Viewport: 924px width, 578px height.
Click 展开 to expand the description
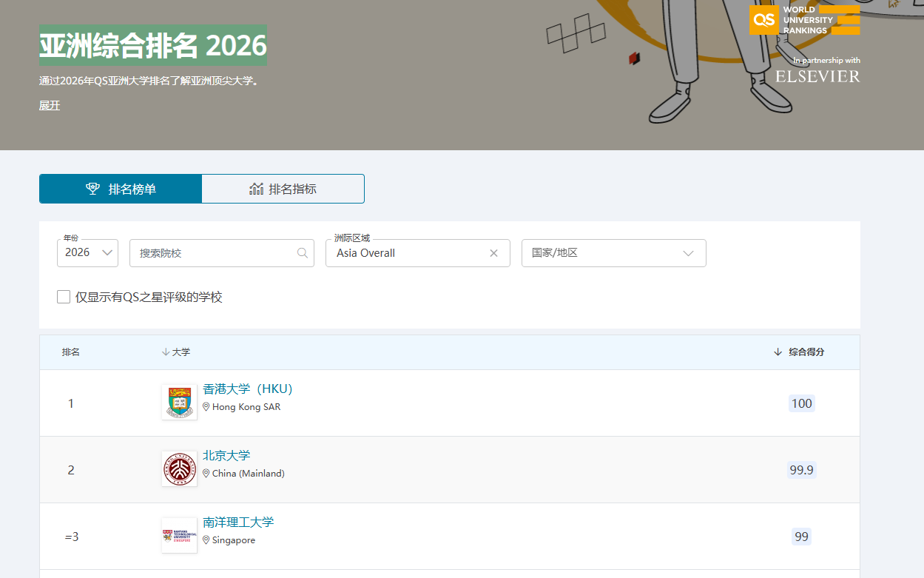[x=50, y=106]
